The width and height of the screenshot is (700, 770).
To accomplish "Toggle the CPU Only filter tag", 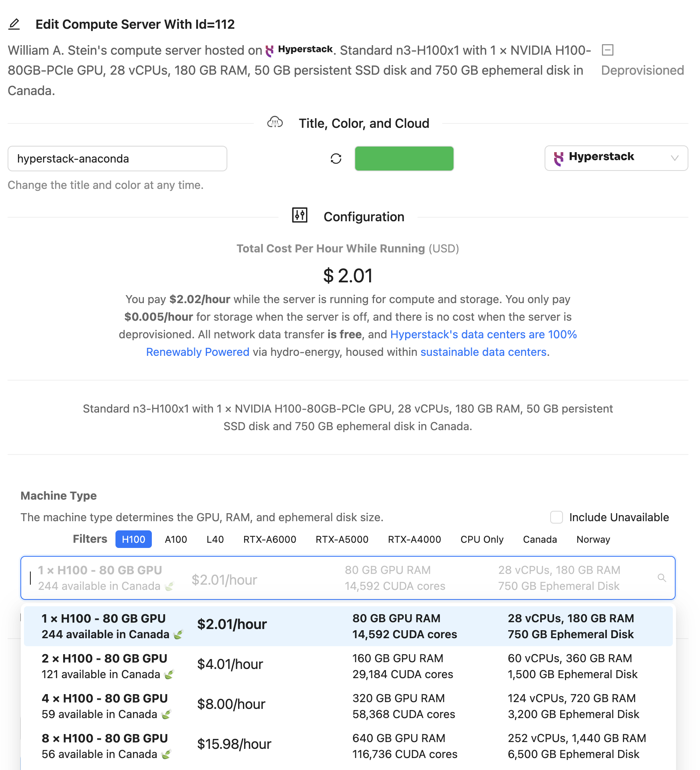I will point(482,540).
